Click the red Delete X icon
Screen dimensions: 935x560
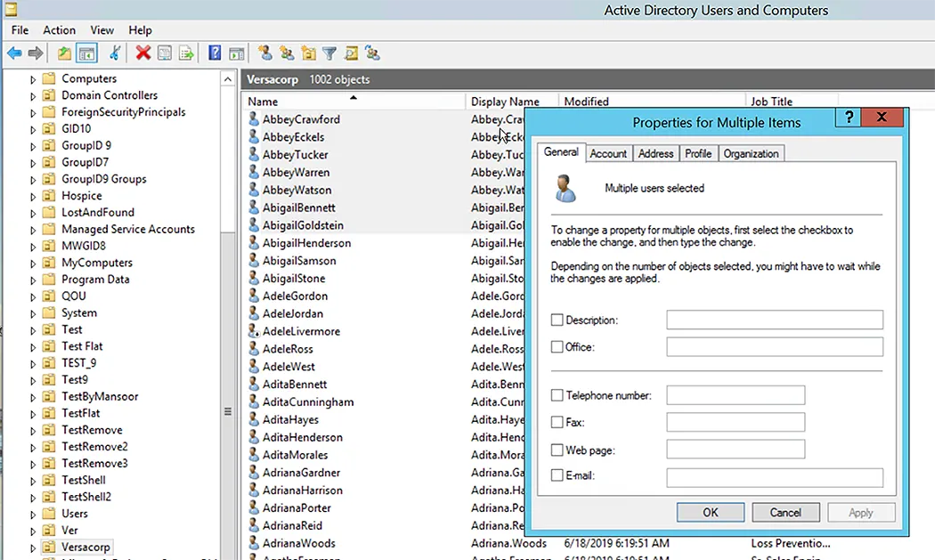(x=143, y=53)
